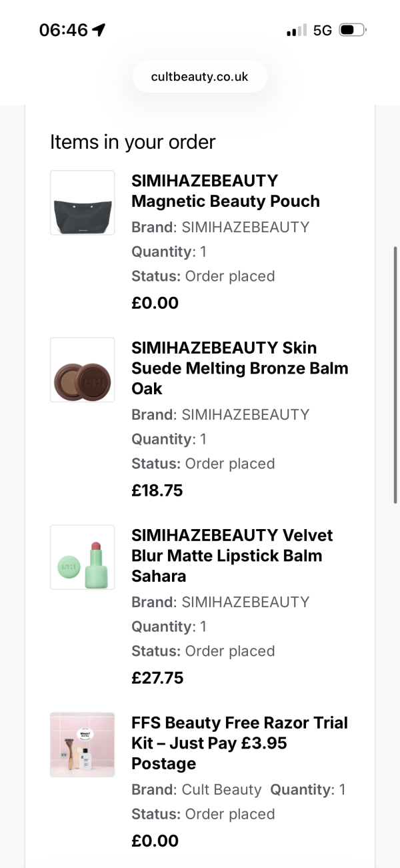This screenshot has height=868, width=400.
Task: Tap the Razor Kit 'Brand: Cult Beauty' label
Action: [x=197, y=790]
